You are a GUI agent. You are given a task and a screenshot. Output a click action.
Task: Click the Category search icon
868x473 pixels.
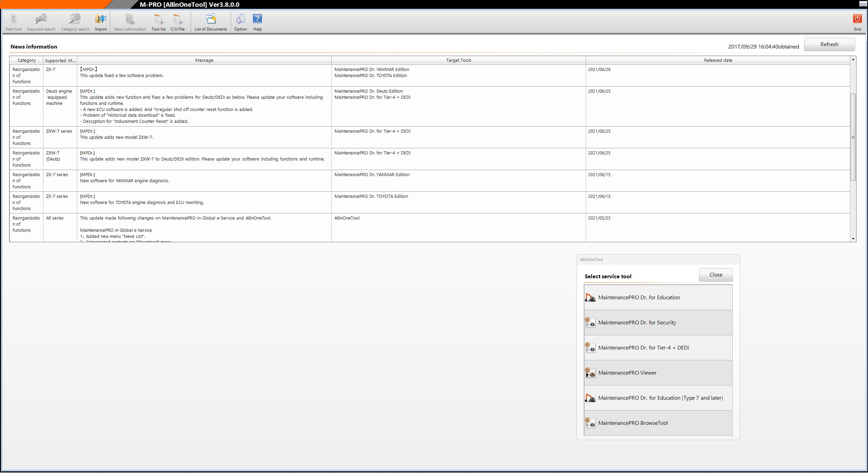tap(75, 20)
